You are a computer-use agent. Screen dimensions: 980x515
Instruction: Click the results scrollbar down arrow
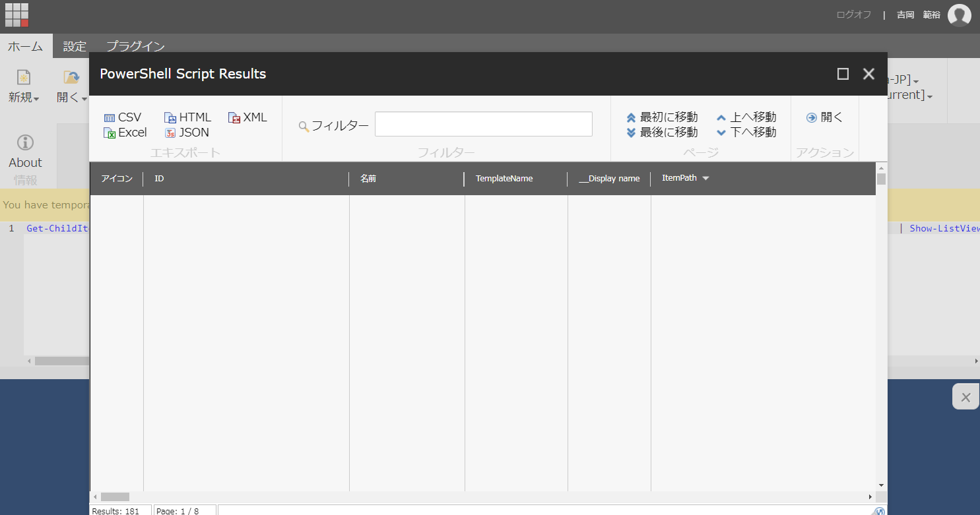(x=881, y=485)
